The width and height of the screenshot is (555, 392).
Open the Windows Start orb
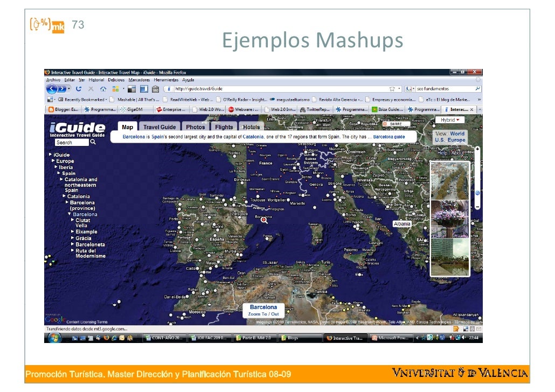pyautogui.click(x=54, y=338)
